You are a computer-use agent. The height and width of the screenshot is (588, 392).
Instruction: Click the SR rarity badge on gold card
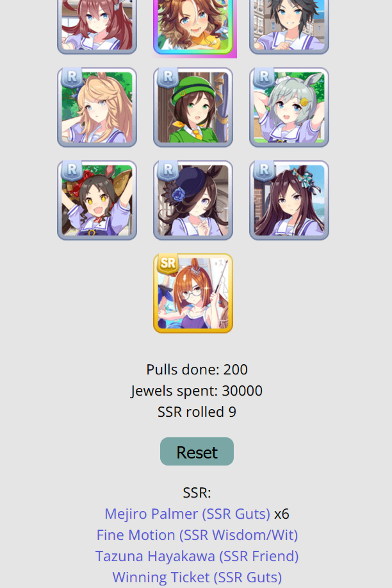pyautogui.click(x=168, y=264)
